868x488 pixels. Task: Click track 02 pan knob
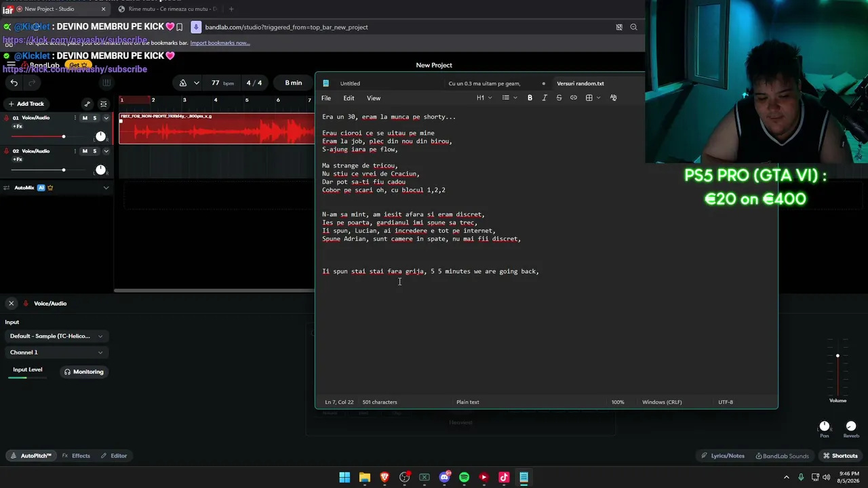100,169
